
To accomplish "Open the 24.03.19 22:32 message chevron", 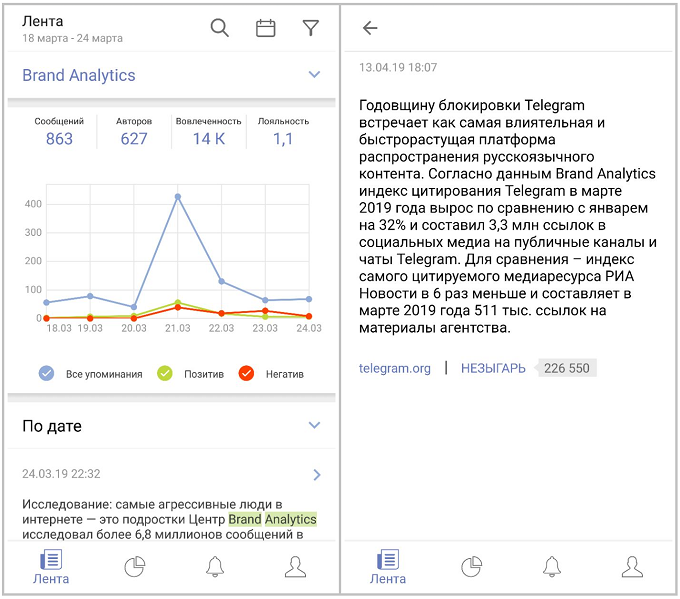I will [317, 475].
